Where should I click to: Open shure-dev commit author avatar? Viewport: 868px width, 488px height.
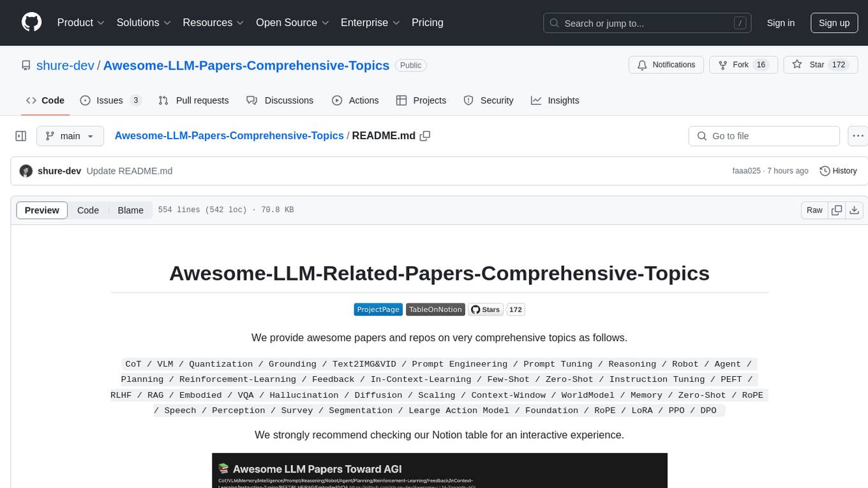pos(26,171)
